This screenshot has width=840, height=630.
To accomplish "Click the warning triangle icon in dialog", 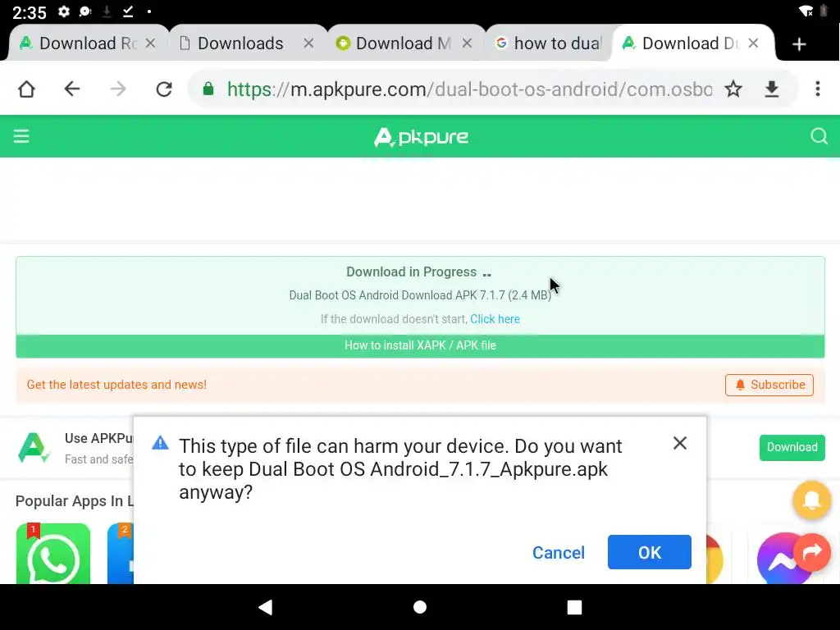I will pyautogui.click(x=160, y=443).
